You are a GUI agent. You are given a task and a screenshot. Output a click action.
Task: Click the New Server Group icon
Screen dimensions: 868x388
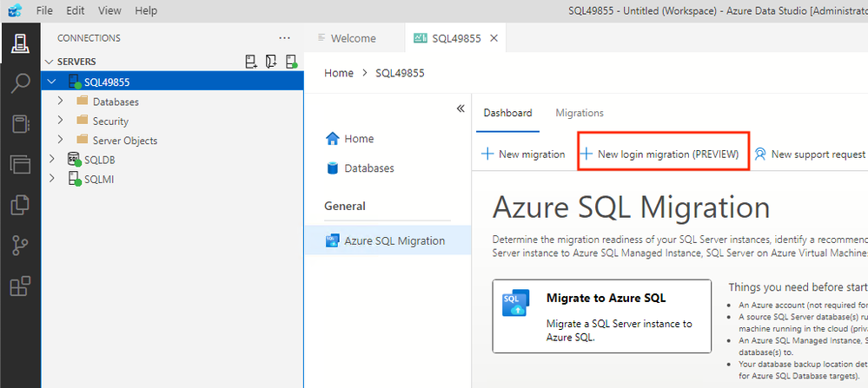pos(271,62)
